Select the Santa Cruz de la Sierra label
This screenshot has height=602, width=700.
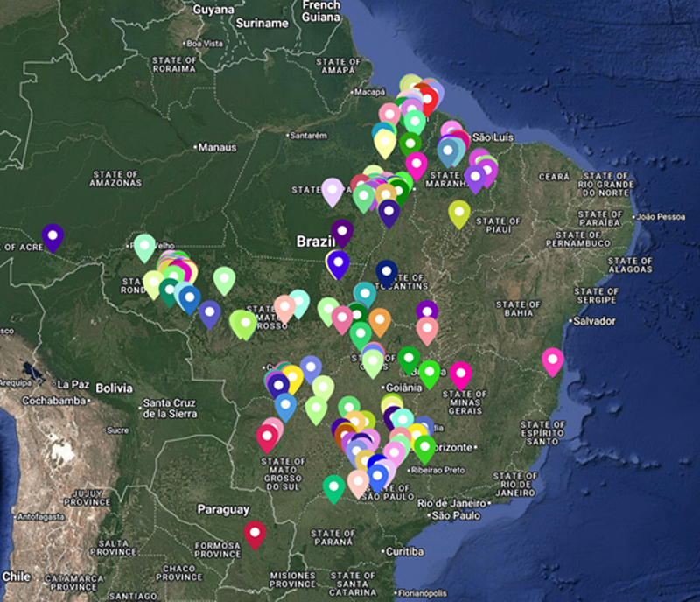(171, 409)
